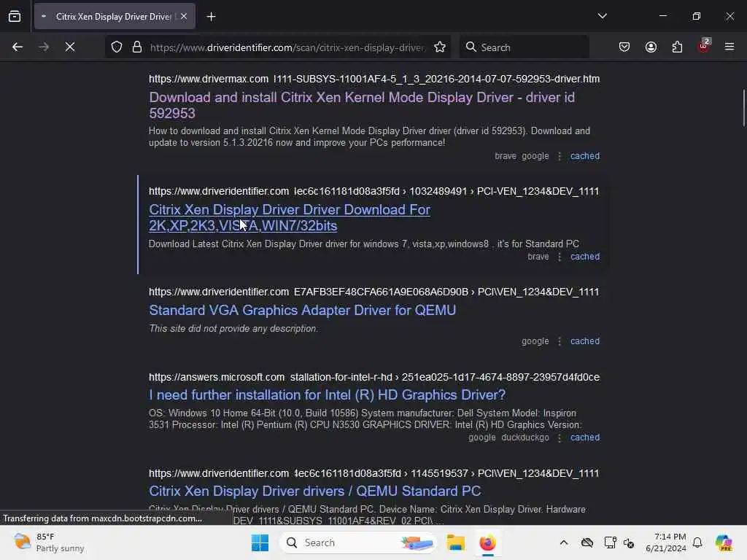Open the tracking protection shield
Viewport: 747px width, 560px height.
[117, 47]
